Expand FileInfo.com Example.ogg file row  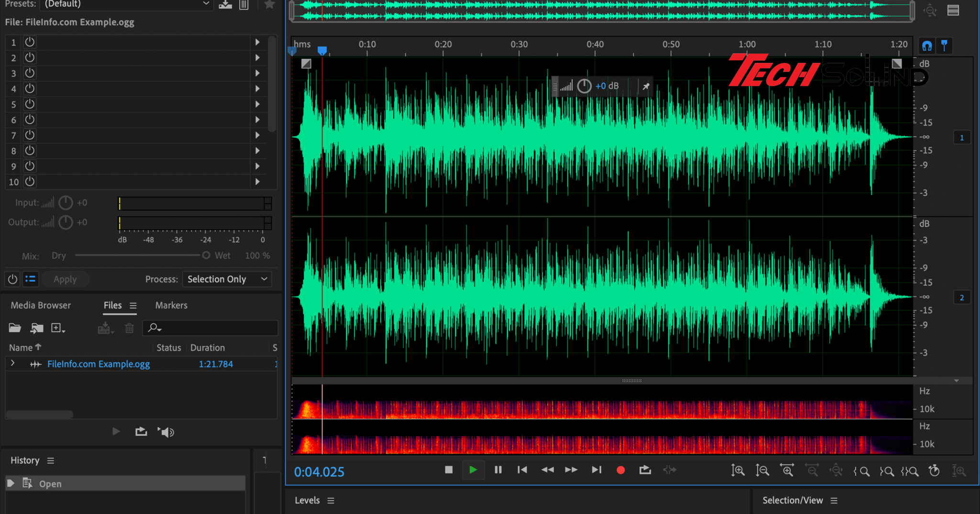(x=13, y=363)
